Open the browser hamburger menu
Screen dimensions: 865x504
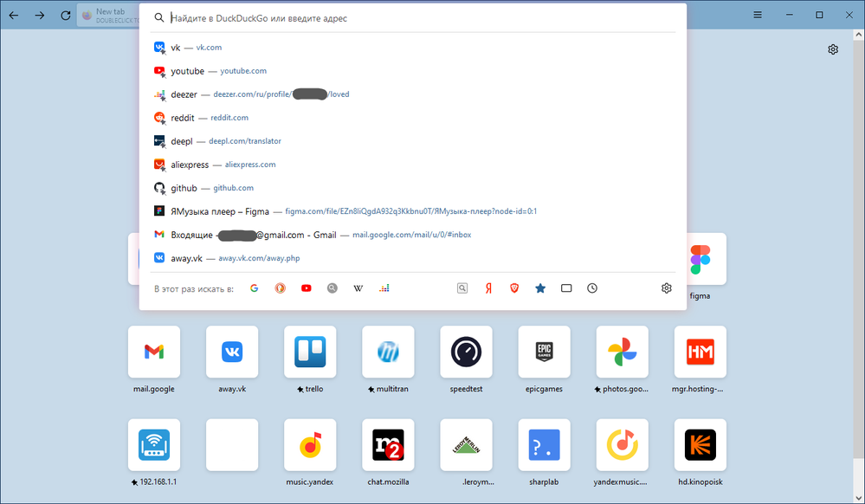click(x=758, y=16)
